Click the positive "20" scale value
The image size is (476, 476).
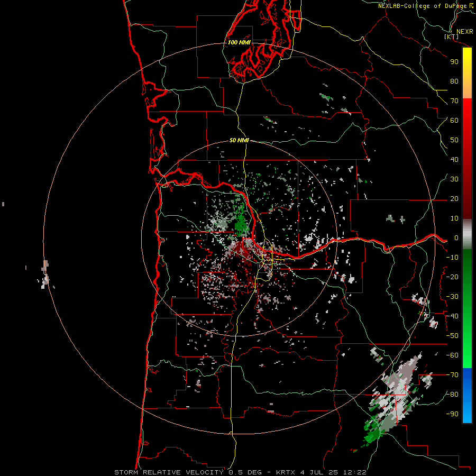(x=454, y=198)
